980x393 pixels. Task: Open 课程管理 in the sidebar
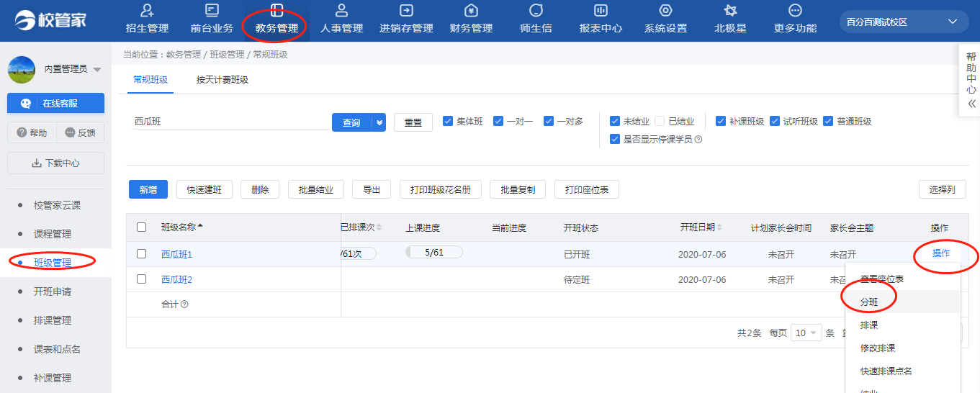53,234
